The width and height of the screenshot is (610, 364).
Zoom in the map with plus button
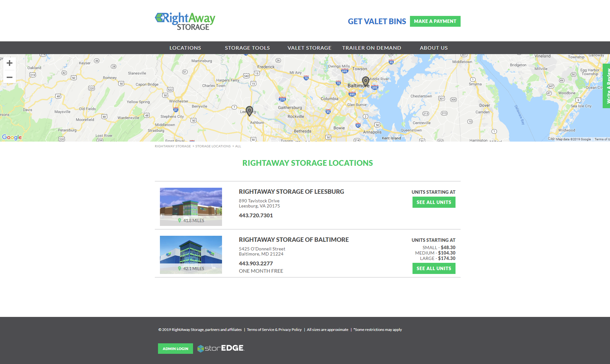tap(10, 63)
